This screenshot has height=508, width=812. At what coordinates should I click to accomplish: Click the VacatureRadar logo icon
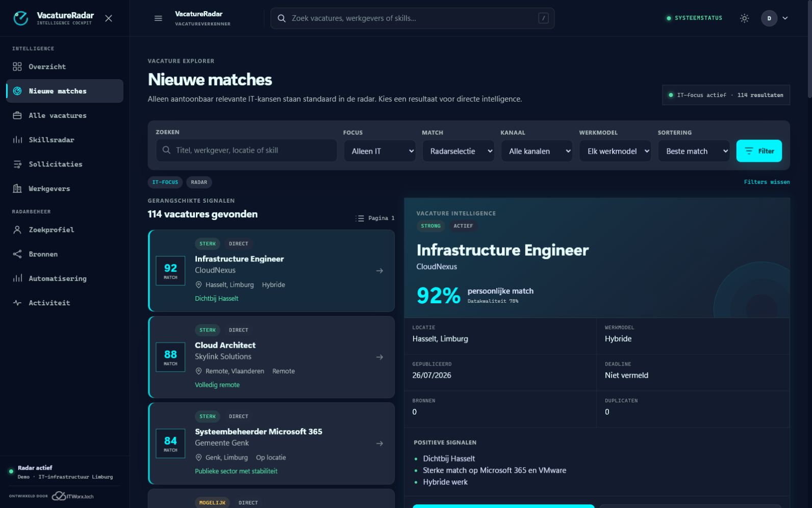point(21,18)
